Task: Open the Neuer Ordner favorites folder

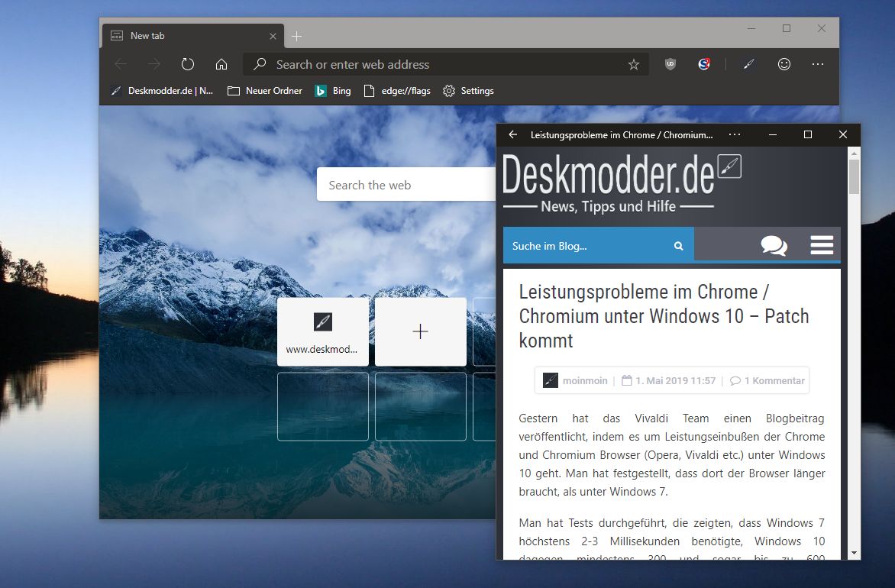Action: pyautogui.click(x=265, y=91)
